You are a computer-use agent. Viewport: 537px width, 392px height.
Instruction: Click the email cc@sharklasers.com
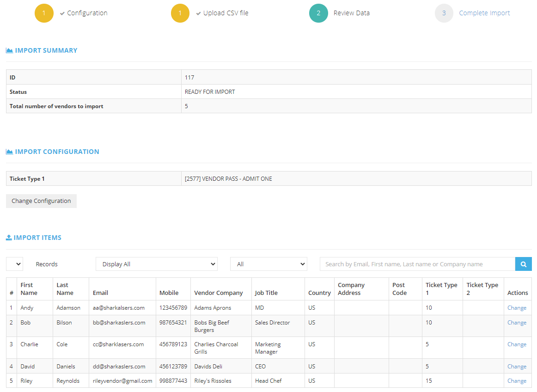coord(118,344)
